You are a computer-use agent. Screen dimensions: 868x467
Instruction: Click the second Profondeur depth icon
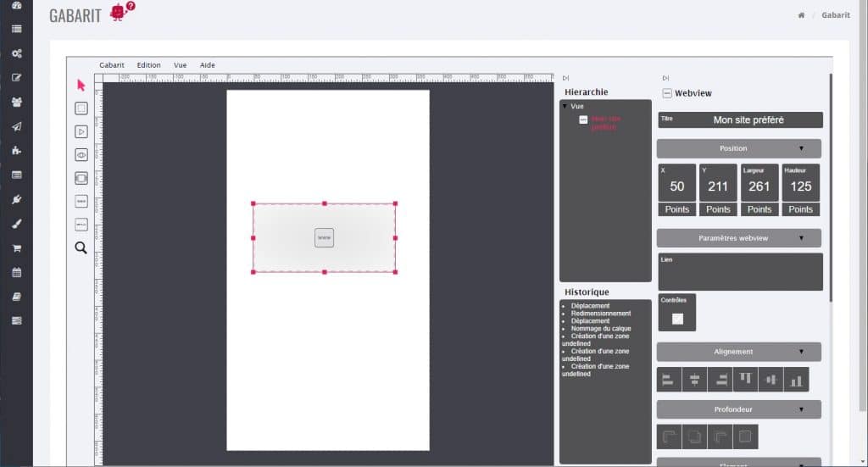point(695,437)
